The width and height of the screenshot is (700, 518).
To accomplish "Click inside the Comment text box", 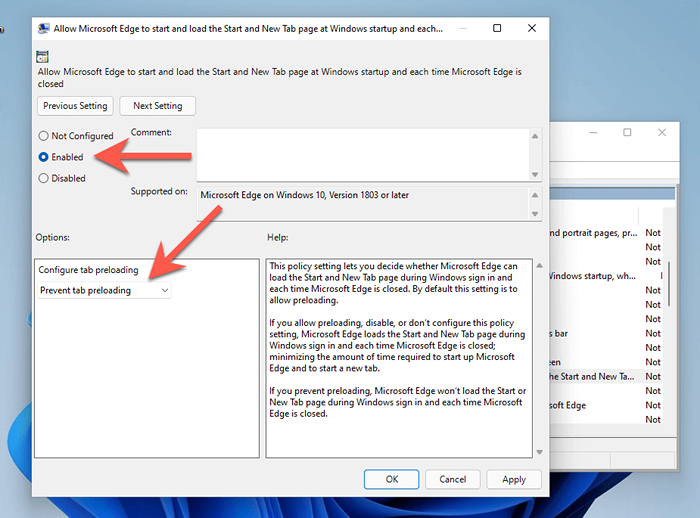I will (x=362, y=155).
